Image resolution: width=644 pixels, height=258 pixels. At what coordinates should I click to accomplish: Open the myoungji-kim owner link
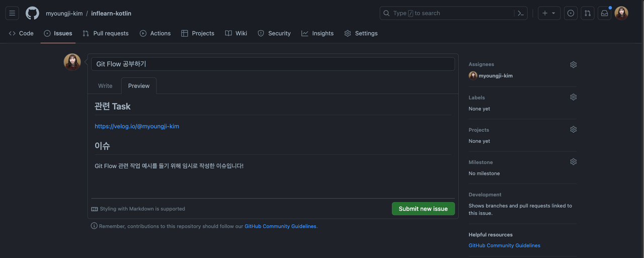tap(64, 13)
